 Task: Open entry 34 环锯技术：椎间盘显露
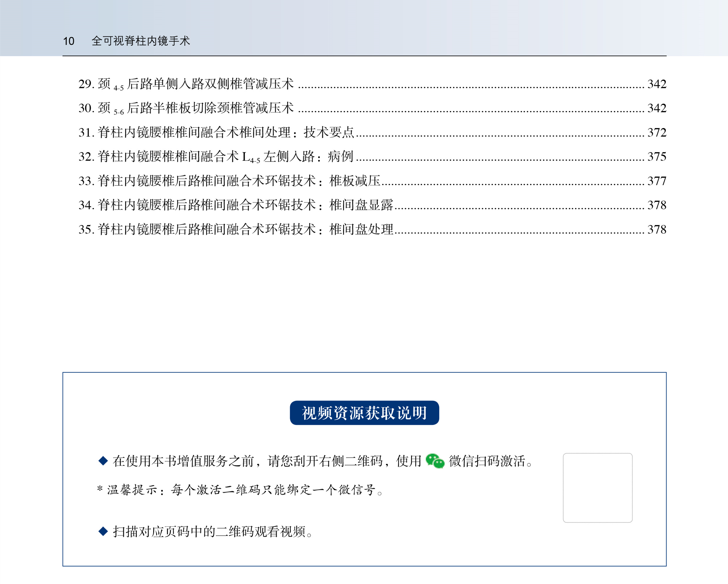(x=236, y=205)
